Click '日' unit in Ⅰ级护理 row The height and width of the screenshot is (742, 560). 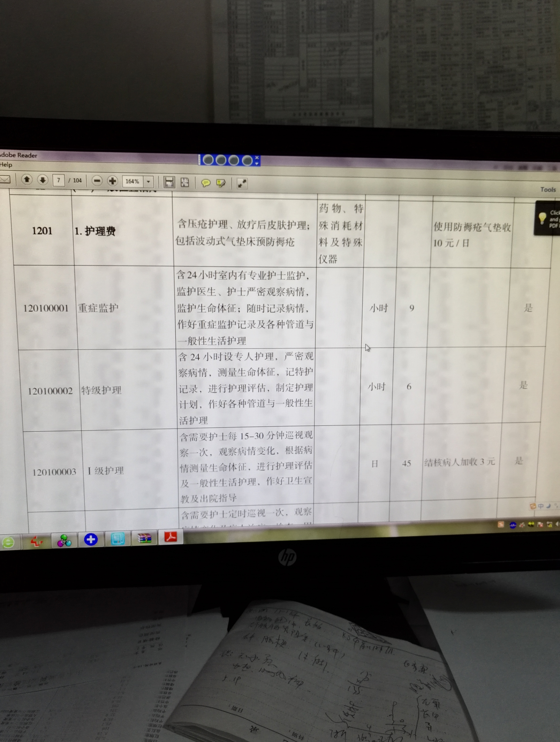[x=374, y=464]
